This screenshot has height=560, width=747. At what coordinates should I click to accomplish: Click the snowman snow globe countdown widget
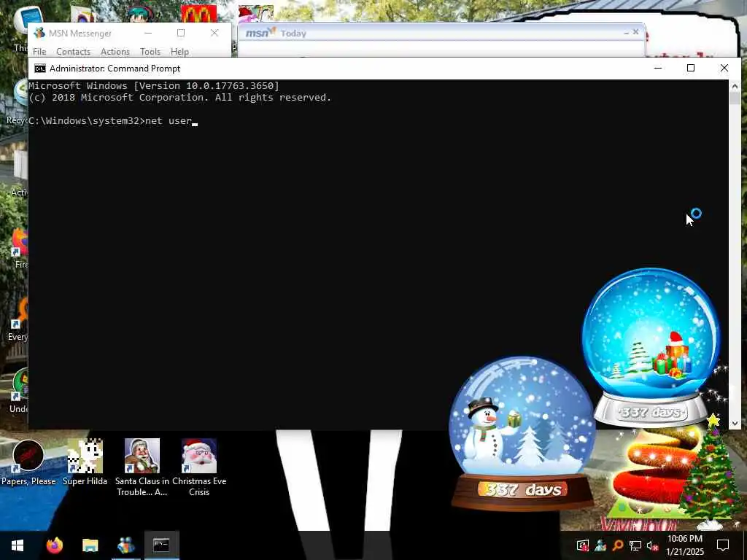[x=522, y=432]
